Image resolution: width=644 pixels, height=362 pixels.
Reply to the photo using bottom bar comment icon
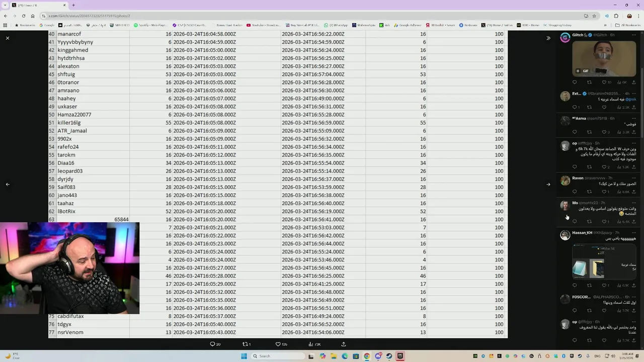point(213,344)
